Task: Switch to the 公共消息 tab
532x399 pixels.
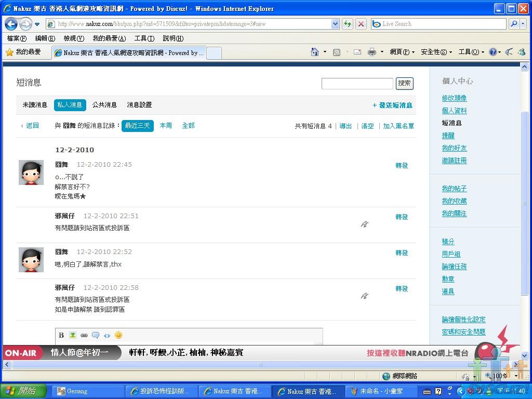Action: tap(104, 105)
